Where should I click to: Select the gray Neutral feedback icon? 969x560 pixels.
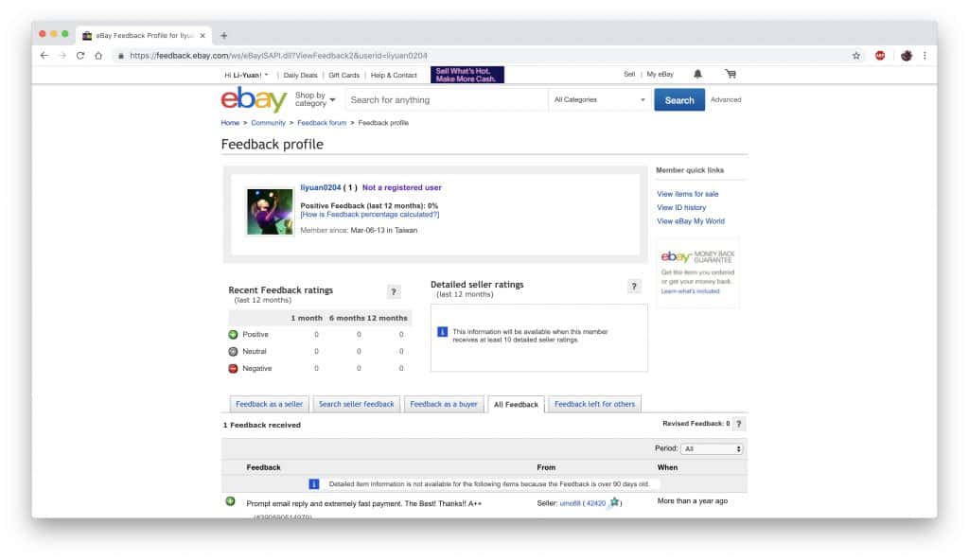232,351
